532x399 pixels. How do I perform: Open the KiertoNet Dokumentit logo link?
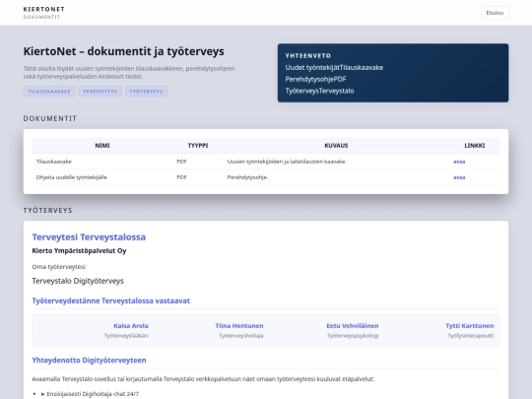click(x=43, y=13)
